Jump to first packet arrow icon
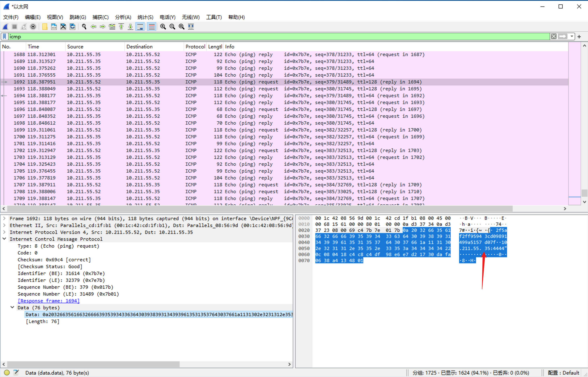The height and width of the screenshot is (377, 588). [x=121, y=26]
